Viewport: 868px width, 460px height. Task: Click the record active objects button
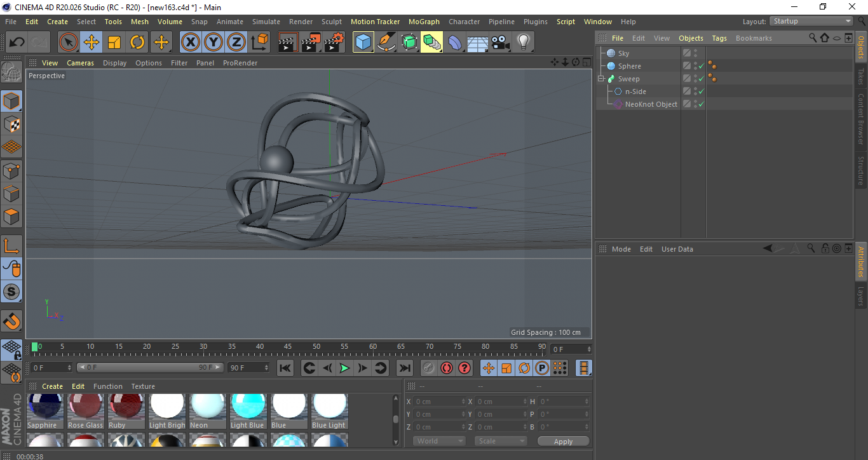[429, 368]
